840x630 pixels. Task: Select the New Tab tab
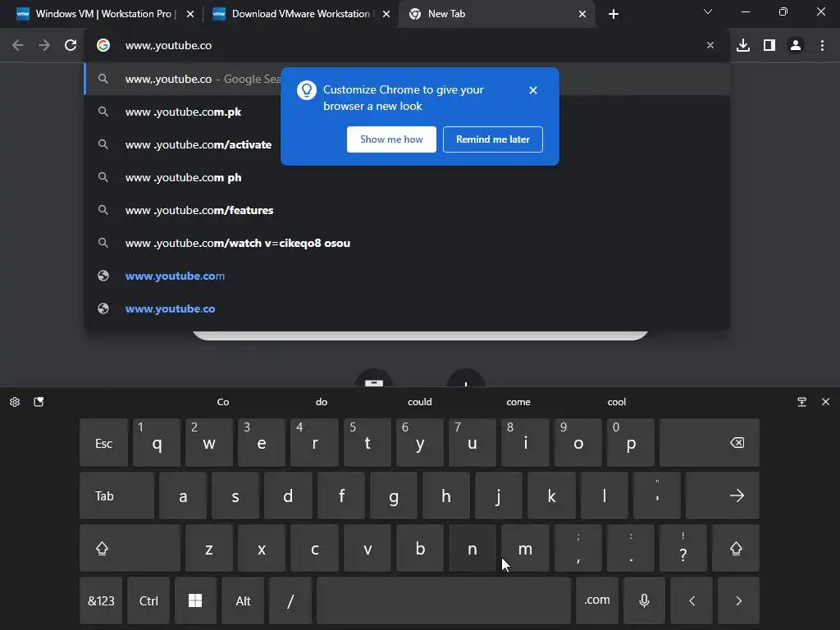click(495, 14)
